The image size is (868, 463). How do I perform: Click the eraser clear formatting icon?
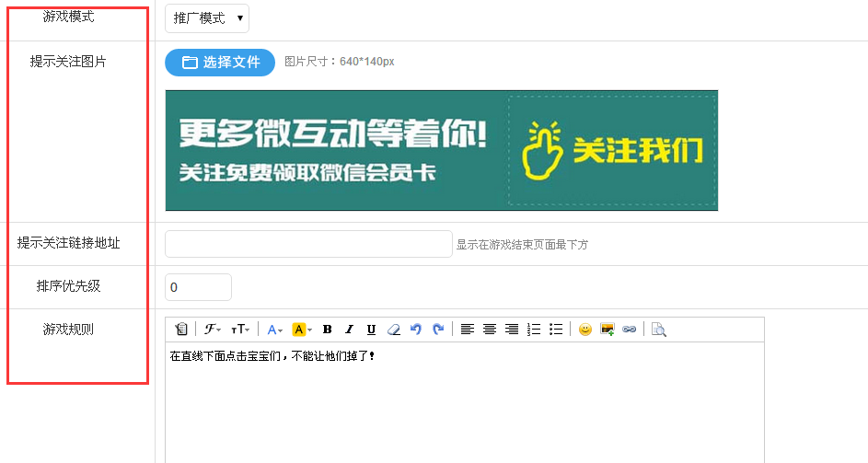click(393, 330)
